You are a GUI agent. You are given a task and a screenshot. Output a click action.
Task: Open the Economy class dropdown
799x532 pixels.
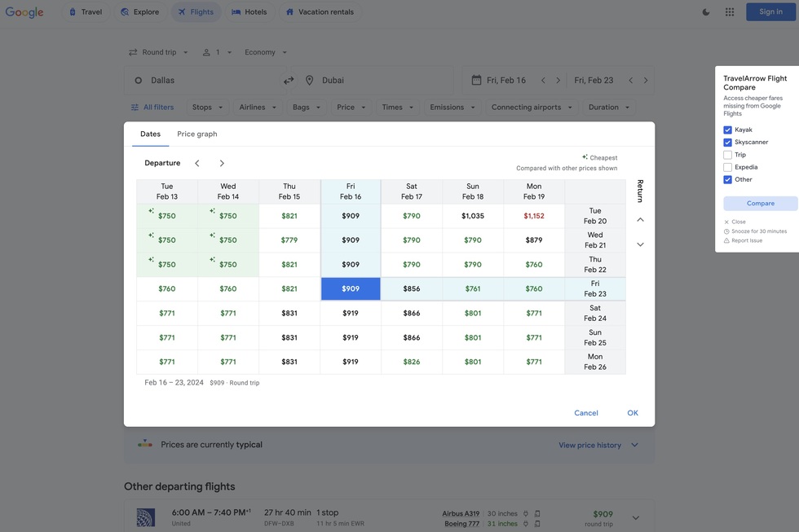pos(266,52)
